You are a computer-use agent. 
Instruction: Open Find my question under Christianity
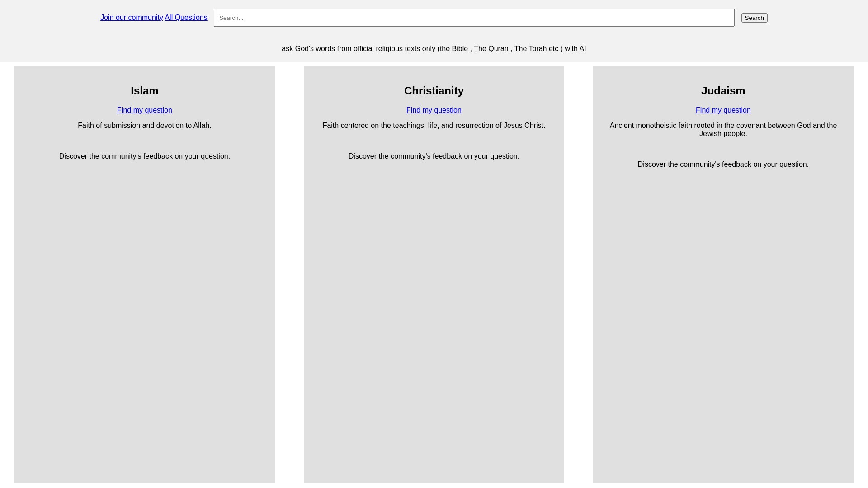click(434, 110)
